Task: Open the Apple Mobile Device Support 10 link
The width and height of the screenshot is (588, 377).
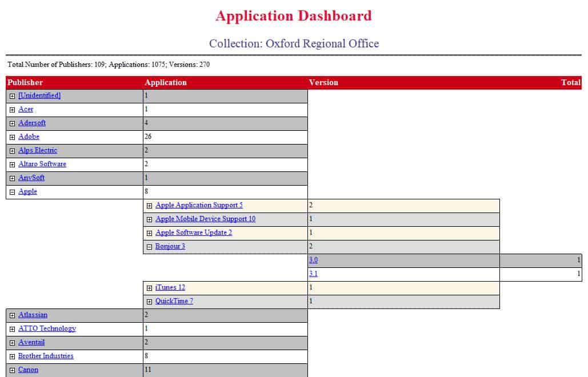Action: [x=206, y=219]
